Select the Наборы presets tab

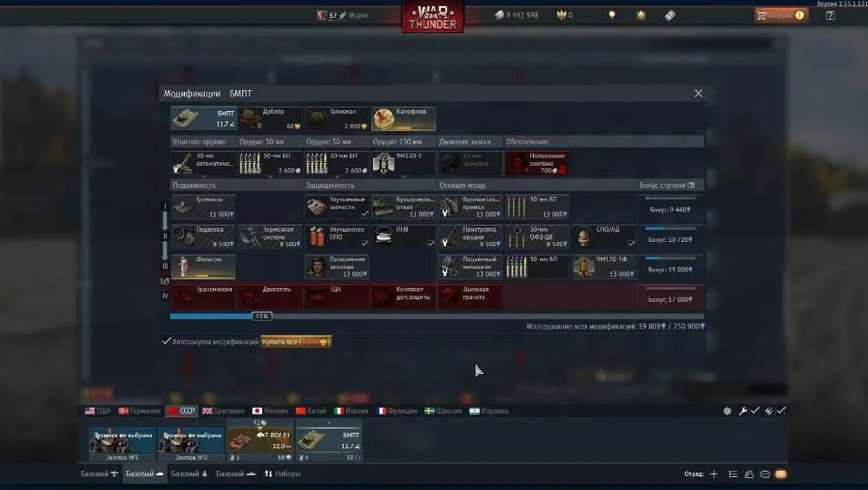point(282,474)
